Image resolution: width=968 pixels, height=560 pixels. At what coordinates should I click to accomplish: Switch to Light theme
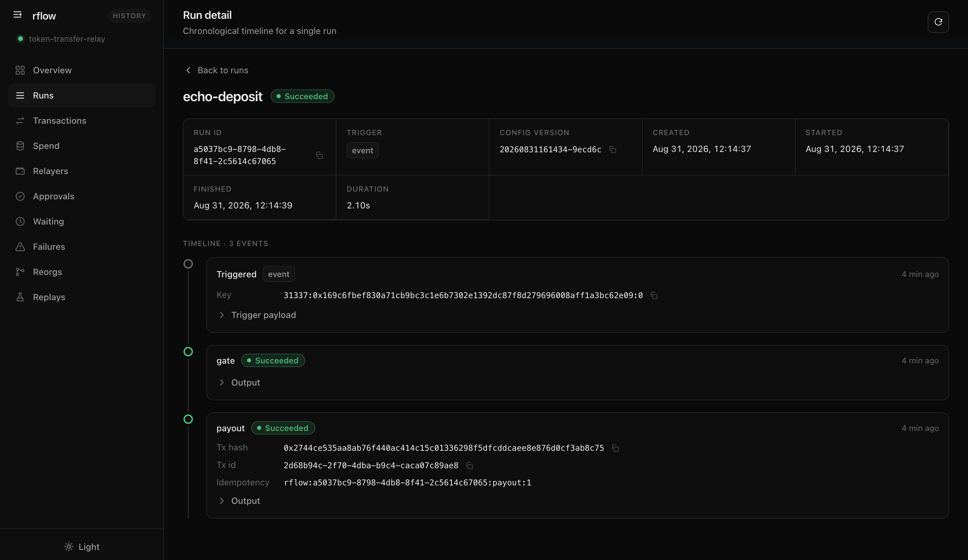pos(82,547)
